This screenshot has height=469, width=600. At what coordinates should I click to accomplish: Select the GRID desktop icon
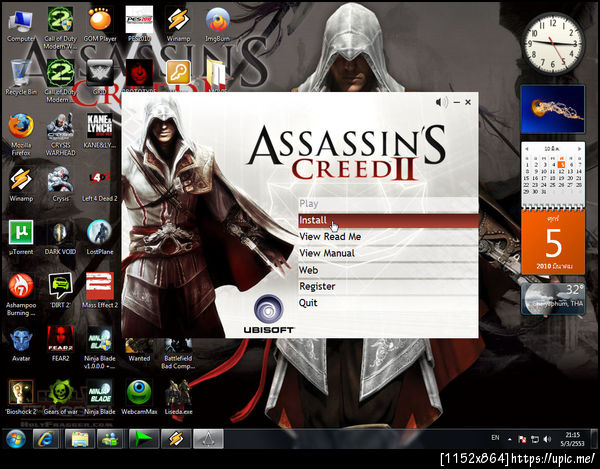point(99,77)
